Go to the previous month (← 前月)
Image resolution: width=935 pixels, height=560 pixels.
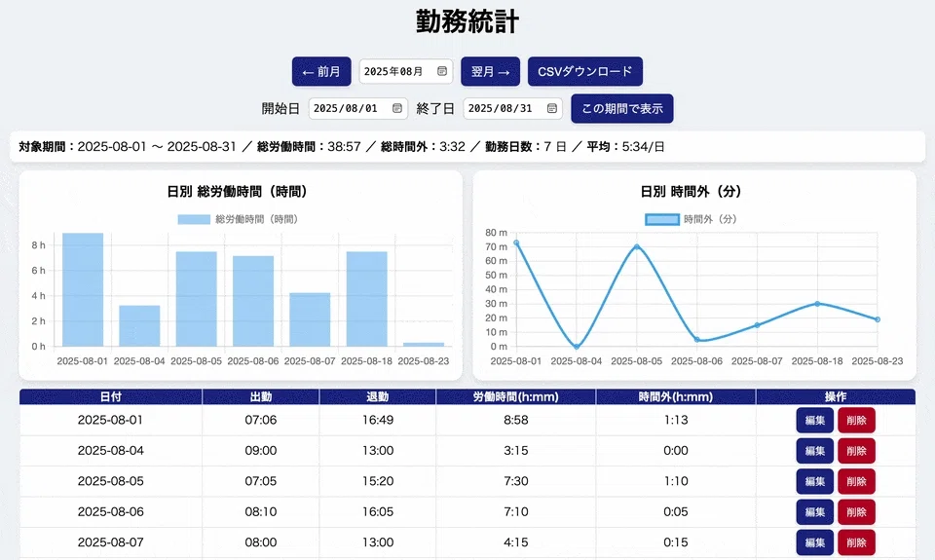[x=321, y=71]
